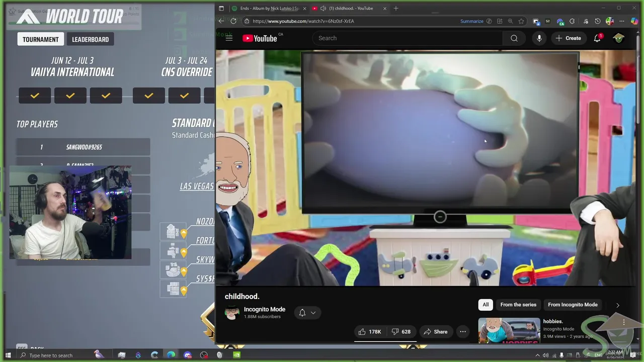This screenshot has width=644, height=362.
Task: Expand the subscription notification bell dropdown
Action: [x=307, y=313]
